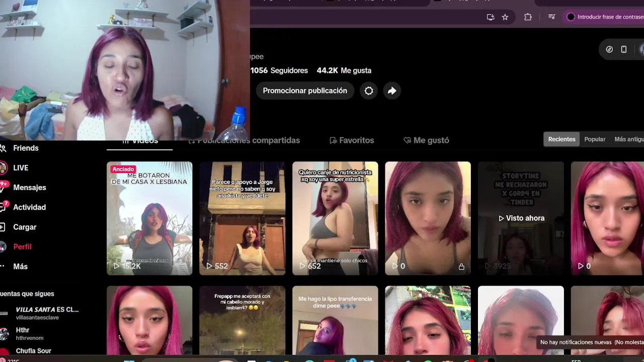Switch to the Favoritos tab
The height and width of the screenshot is (362, 644).
click(x=351, y=140)
